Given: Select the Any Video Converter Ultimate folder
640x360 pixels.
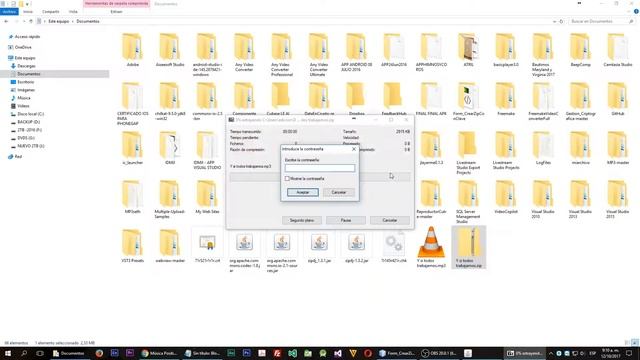Looking at the screenshot, I should [319, 55].
